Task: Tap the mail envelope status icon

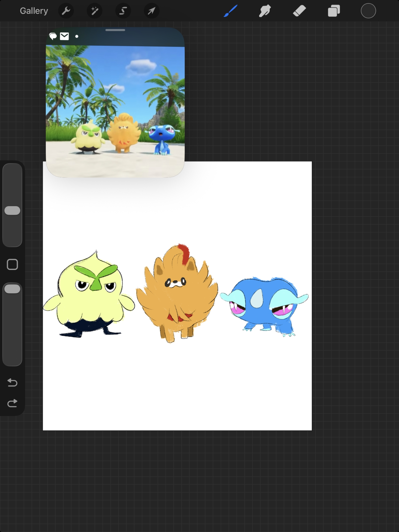Action: point(64,36)
